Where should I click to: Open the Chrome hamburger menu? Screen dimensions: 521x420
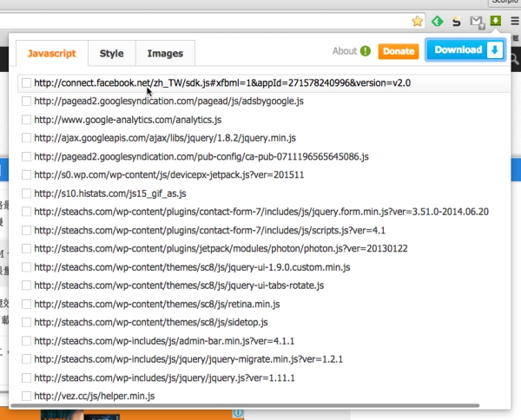pyautogui.click(x=515, y=21)
